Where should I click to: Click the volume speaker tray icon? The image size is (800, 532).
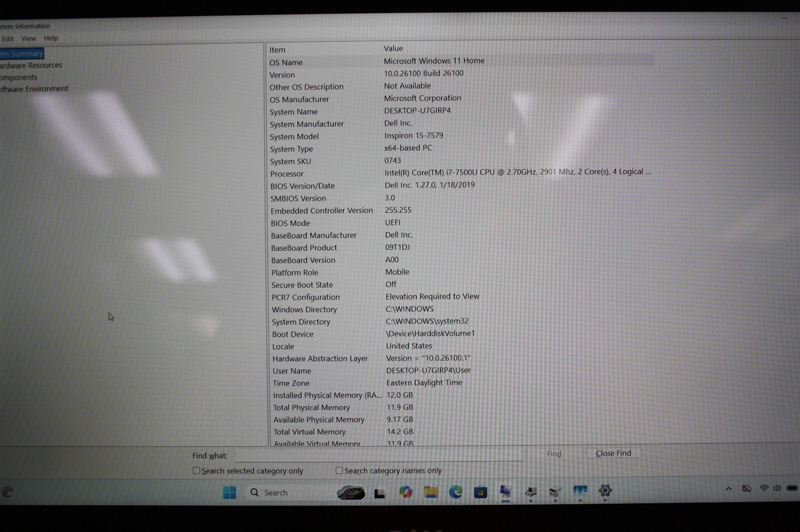pyautogui.click(x=777, y=488)
